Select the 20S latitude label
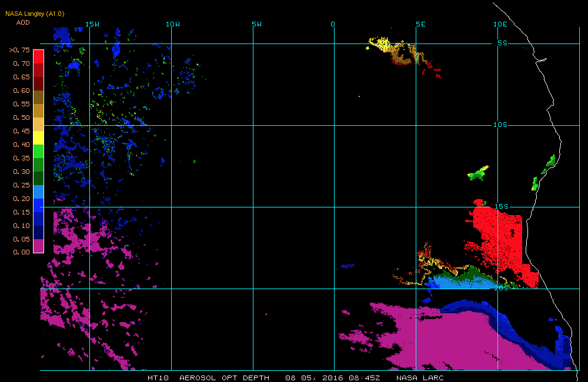 click(x=500, y=288)
